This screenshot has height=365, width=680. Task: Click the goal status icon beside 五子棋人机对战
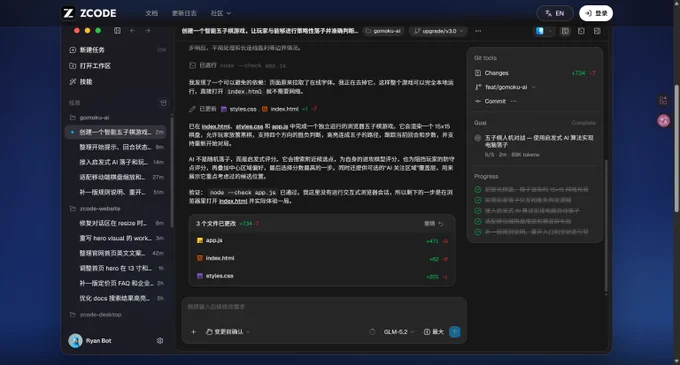(x=477, y=138)
